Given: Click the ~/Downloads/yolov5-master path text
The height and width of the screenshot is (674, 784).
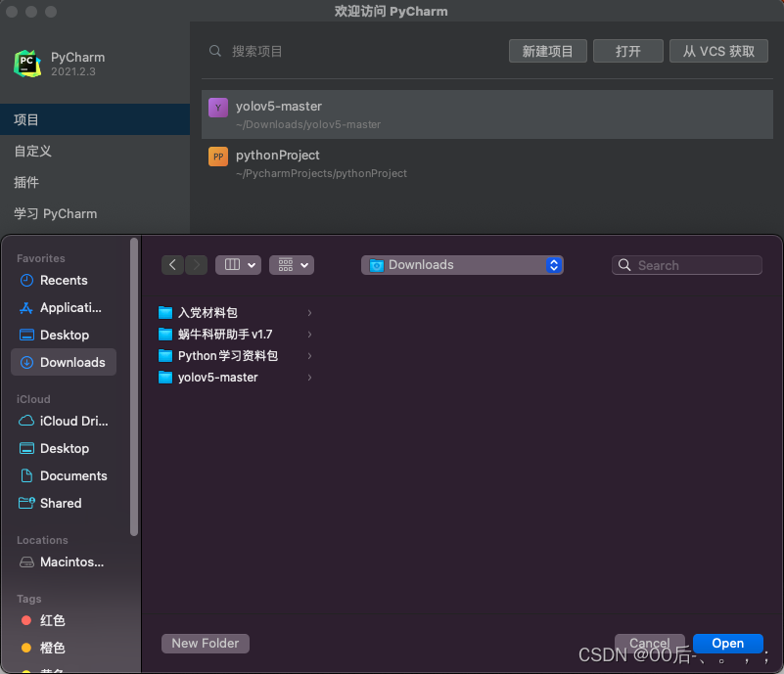Looking at the screenshot, I should tap(308, 124).
